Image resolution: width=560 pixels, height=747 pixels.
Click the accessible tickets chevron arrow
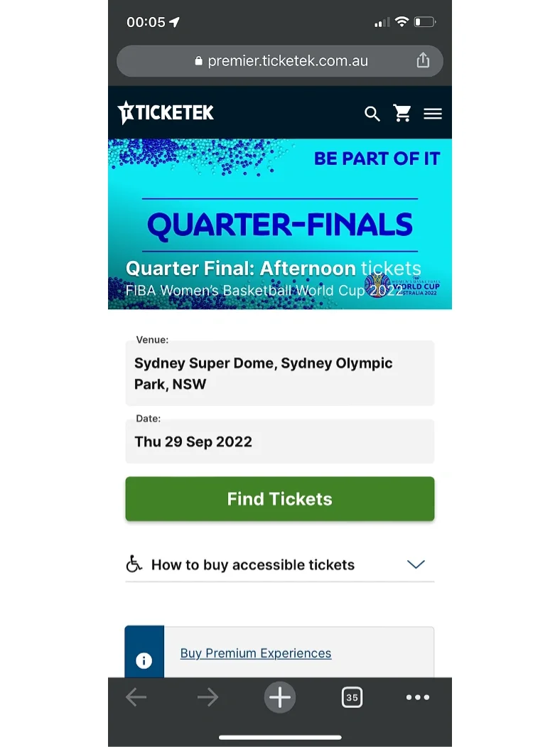click(x=416, y=564)
